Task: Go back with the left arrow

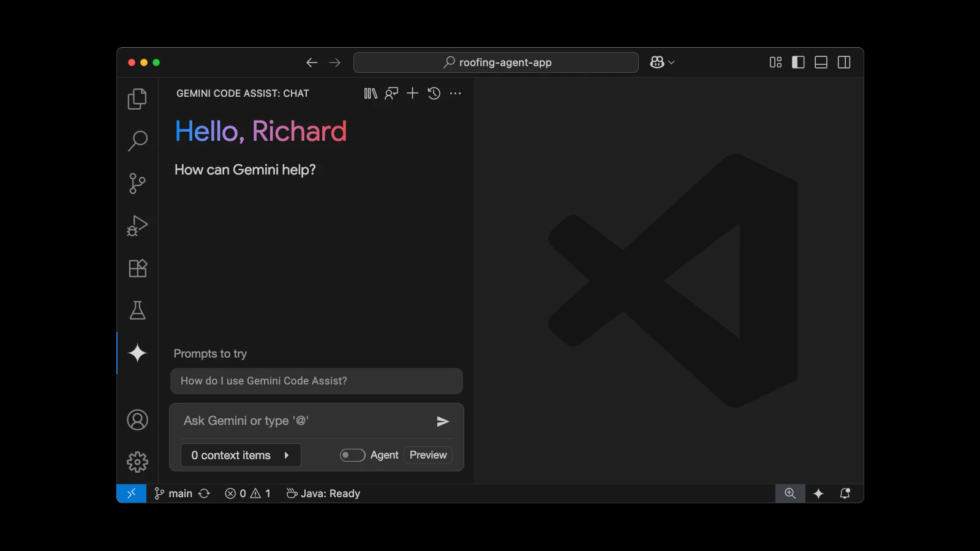Action: (x=312, y=62)
